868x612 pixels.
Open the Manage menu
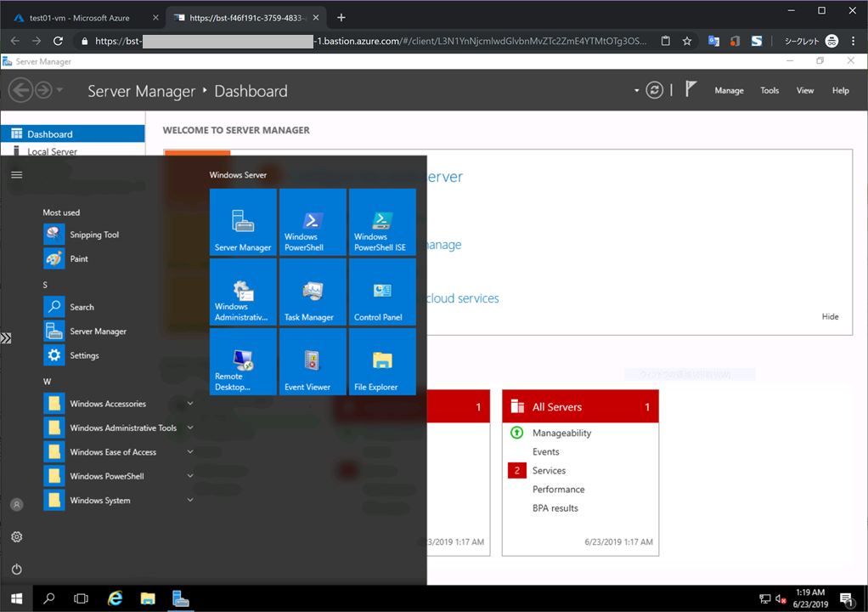(729, 90)
